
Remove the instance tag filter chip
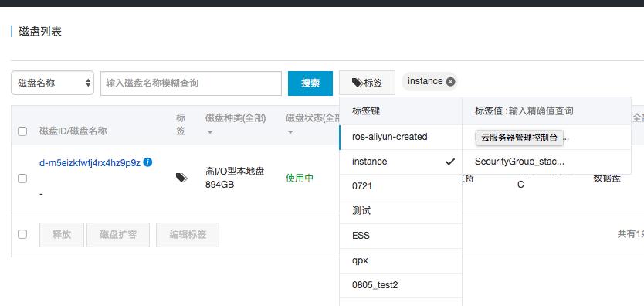click(x=450, y=82)
